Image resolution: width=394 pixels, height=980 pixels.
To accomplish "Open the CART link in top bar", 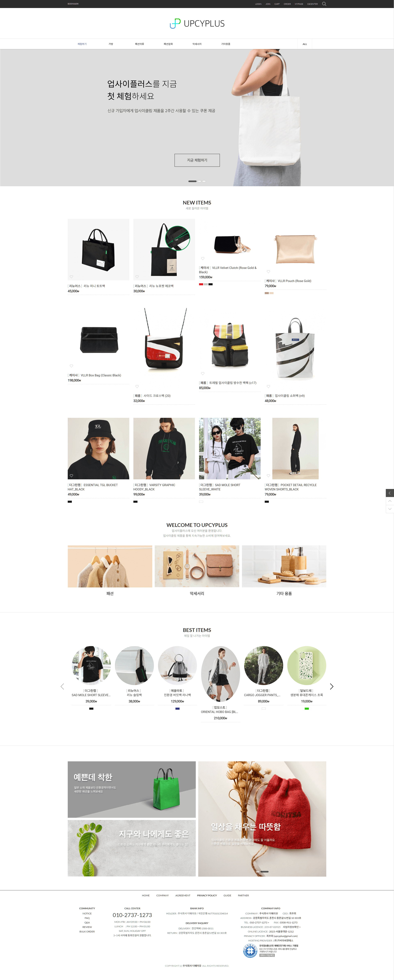I will [277, 4].
